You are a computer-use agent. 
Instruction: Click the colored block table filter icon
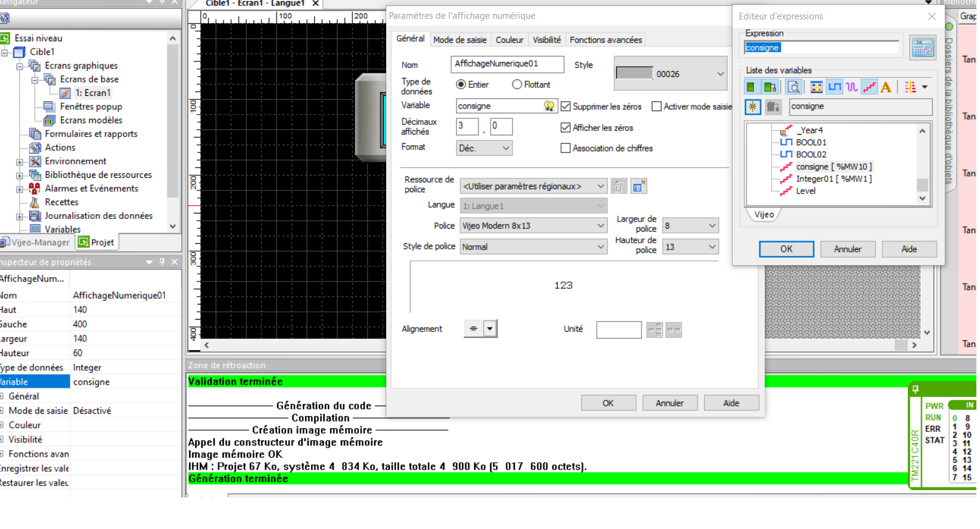pyautogui.click(x=816, y=87)
